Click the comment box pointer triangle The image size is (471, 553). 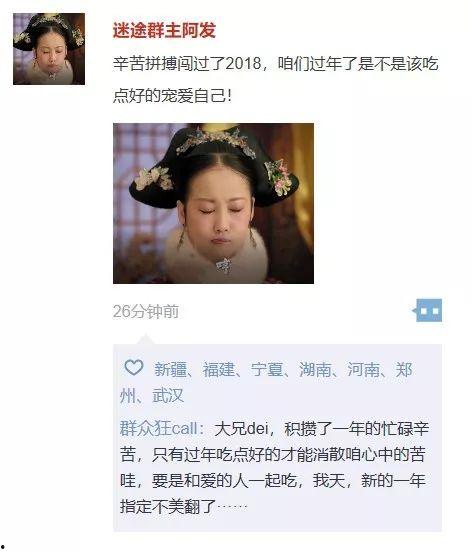click(146, 339)
